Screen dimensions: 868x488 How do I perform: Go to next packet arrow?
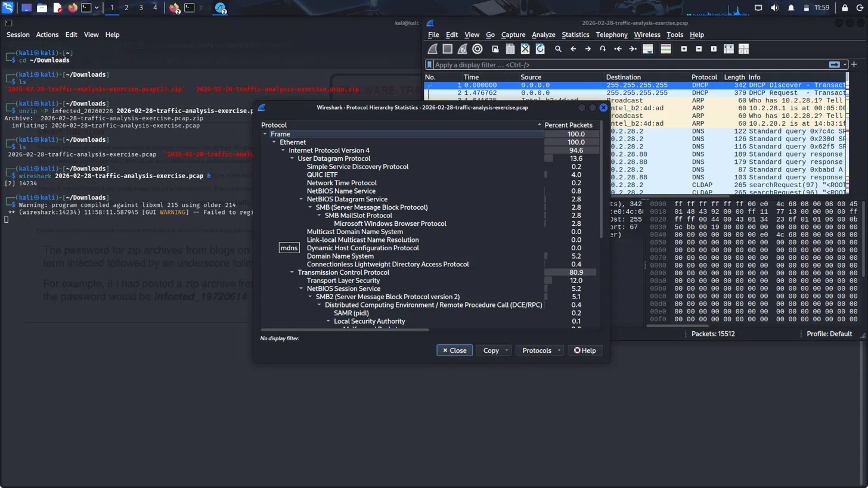[588, 49]
